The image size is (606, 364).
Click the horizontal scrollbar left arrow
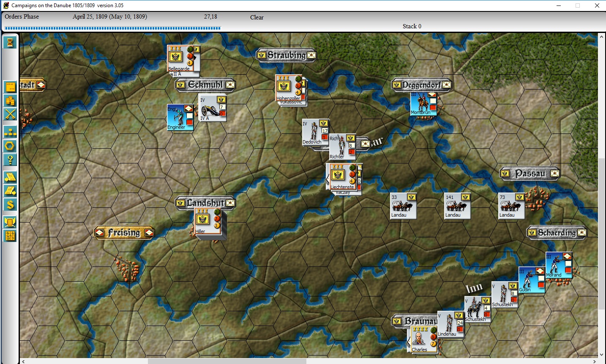coord(23,361)
